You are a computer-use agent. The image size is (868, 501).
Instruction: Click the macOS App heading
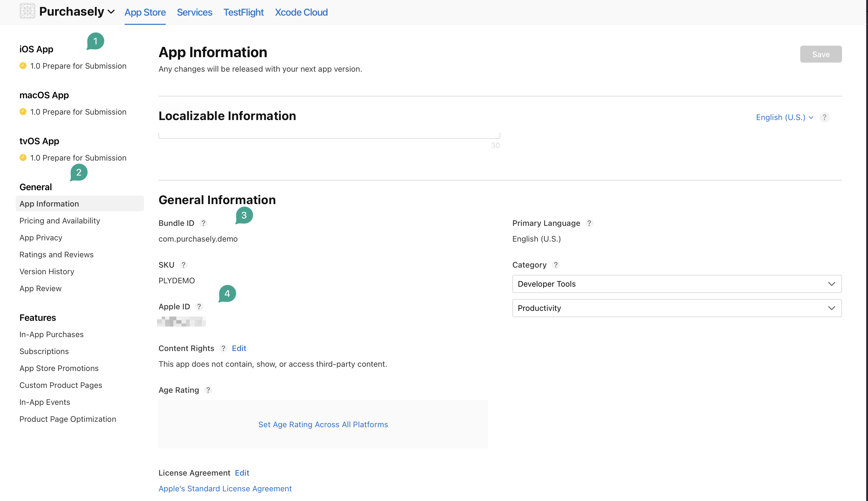tap(44, 95)
